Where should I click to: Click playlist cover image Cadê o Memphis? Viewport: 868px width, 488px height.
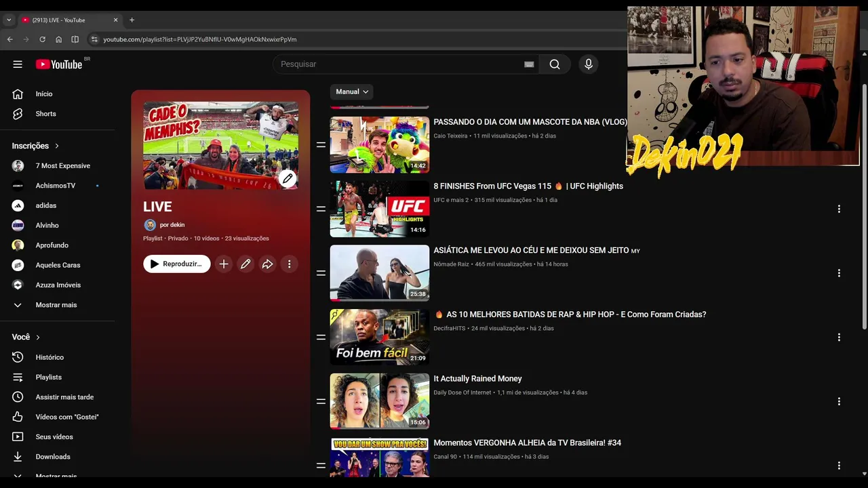[x=220, y=146]
